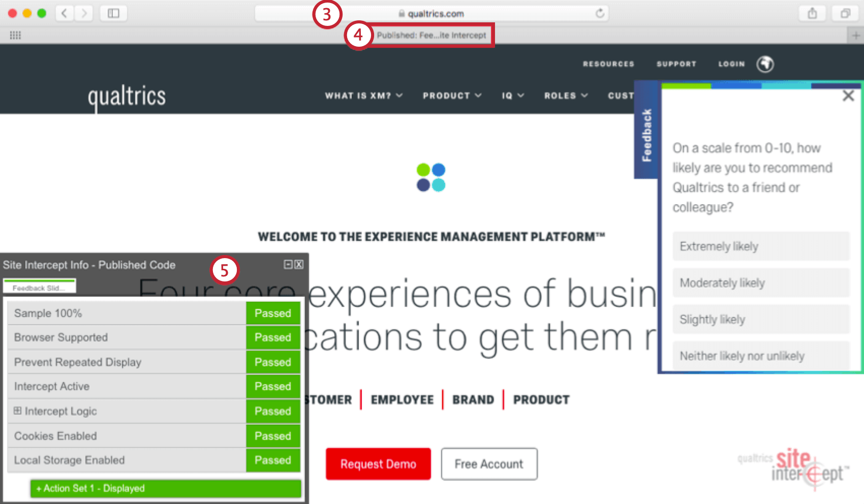Click the Prevent Repeated Display row
Screen dimensions: 864x504
[153, 362]
